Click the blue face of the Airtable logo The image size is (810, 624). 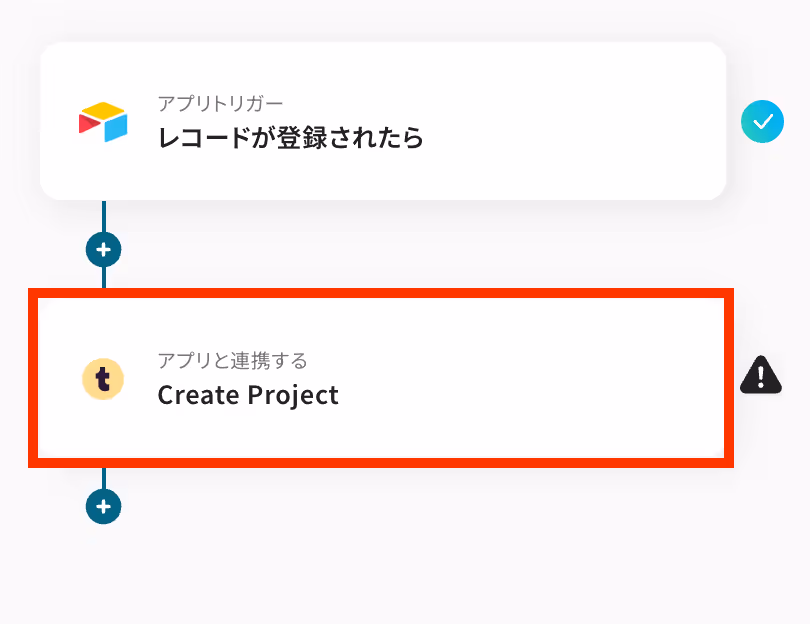(116, 128)
